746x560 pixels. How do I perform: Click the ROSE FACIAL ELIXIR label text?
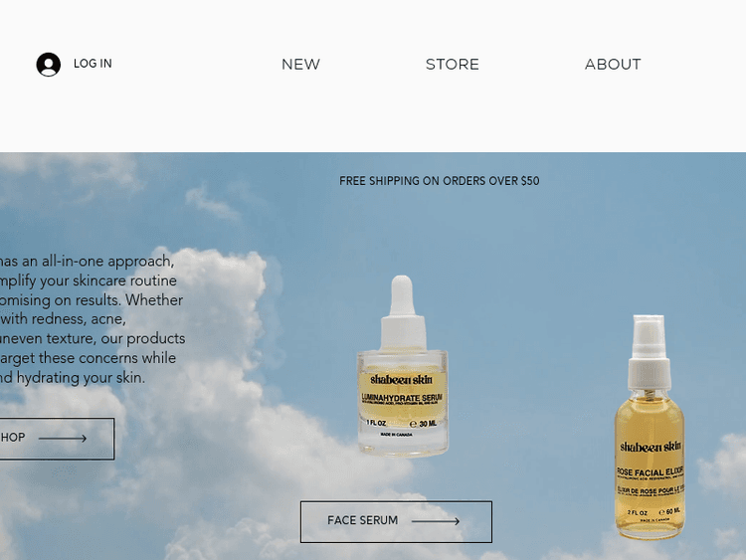[651, 471]
